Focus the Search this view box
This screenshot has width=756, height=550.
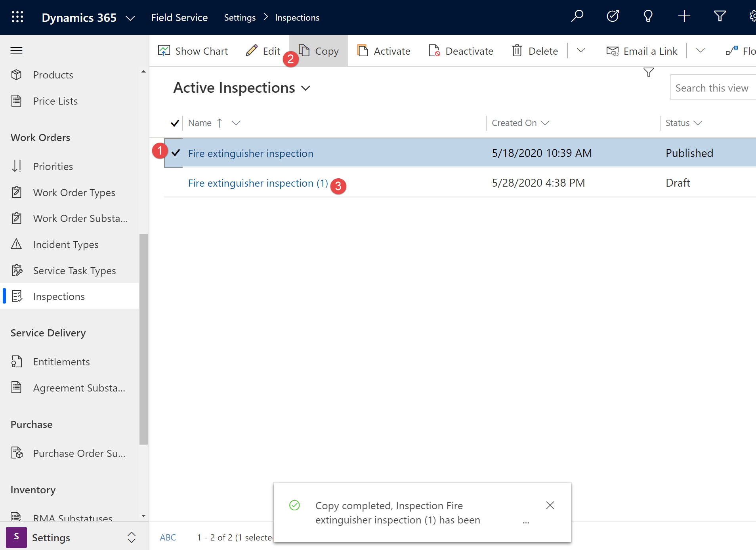tap(713, 88)
